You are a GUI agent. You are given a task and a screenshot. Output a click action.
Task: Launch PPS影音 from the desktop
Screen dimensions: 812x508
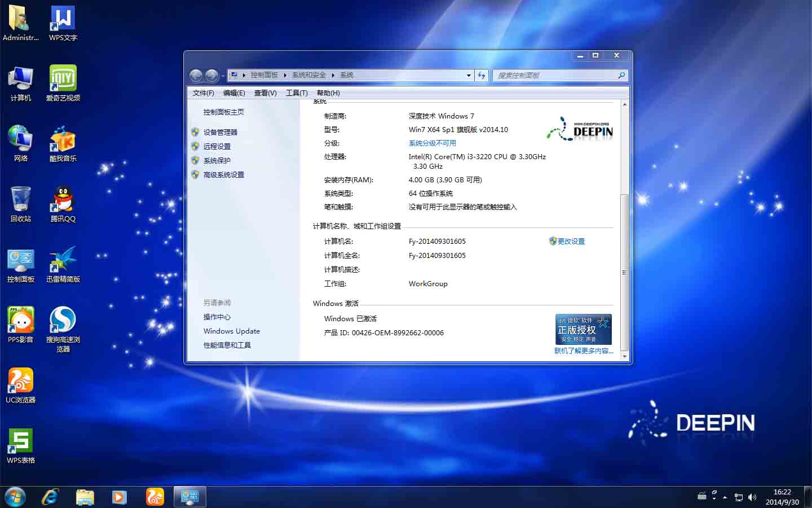(20, 325)
